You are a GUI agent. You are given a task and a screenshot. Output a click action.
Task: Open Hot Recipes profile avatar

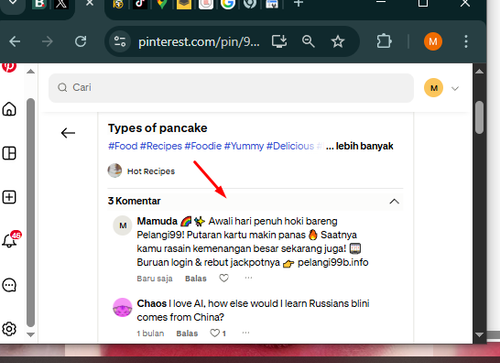(115, 171)
